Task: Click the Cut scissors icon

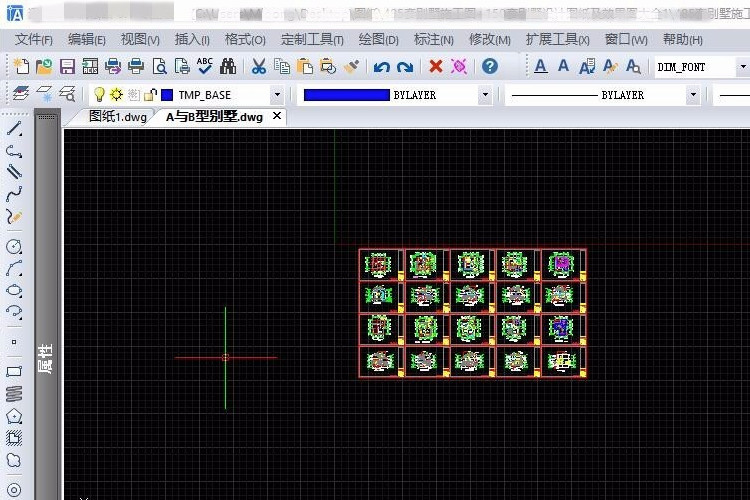Action: click(x=258, y=67)
